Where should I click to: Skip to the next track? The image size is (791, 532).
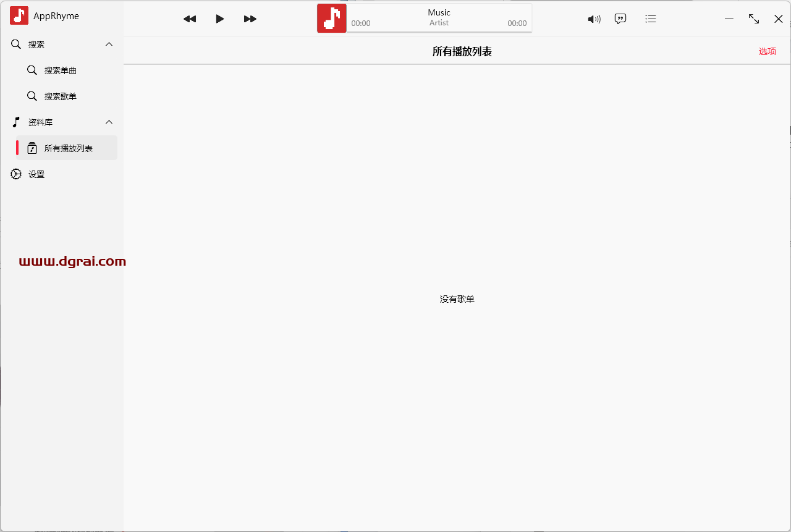tap(250, 19)
